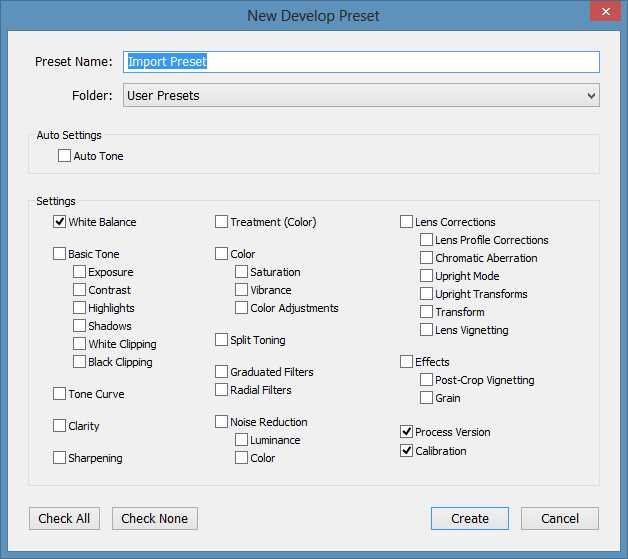Uncheck the Process Version checkbox

[x=407, y=432]
